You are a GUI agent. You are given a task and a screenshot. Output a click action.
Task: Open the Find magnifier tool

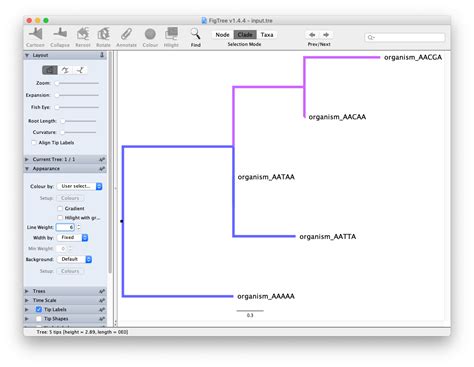(x=195, y=34)
